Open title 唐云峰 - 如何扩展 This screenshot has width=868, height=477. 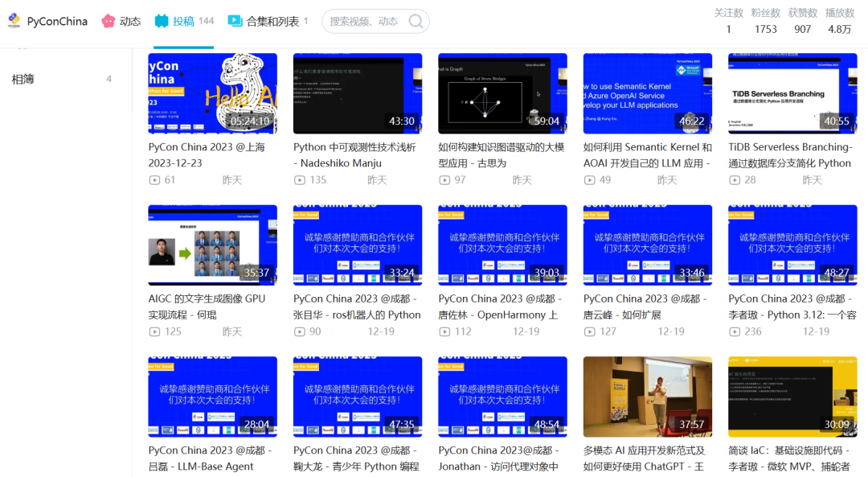645,306
